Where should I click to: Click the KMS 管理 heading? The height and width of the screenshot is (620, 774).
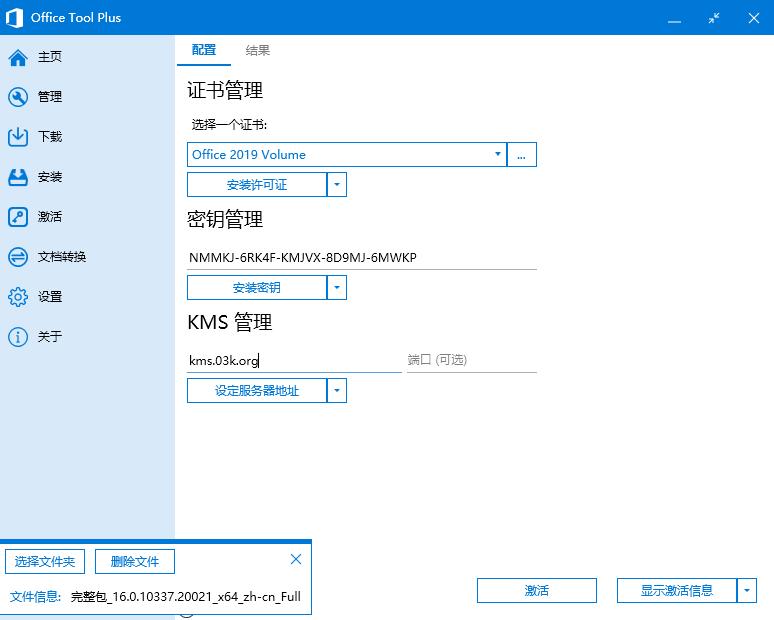pos(230,322)
